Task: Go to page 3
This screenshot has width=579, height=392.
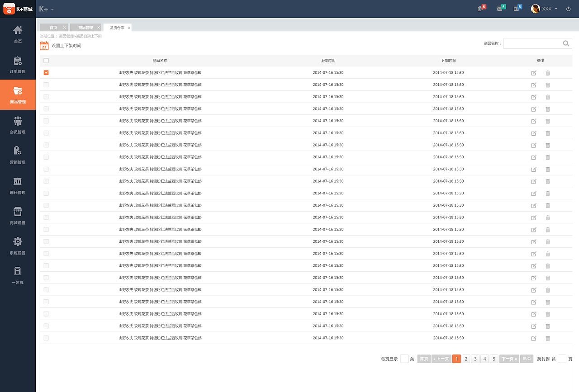Action: click(x=475, y=359)
